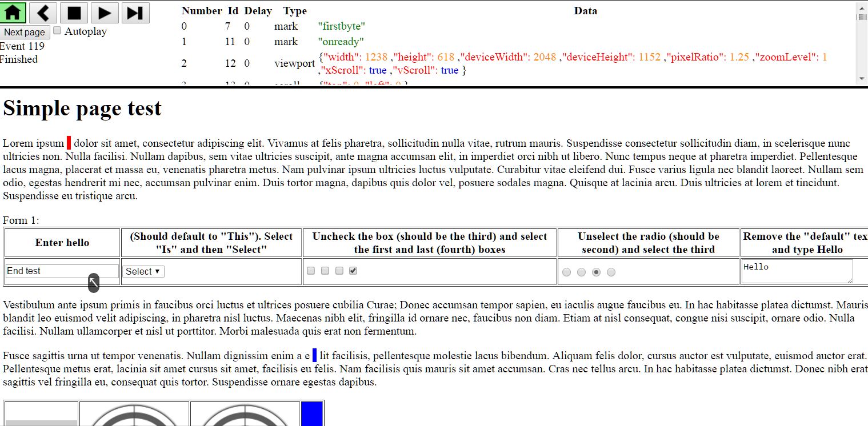Click the 'End test' text input field
This screenshot has width=868, height=426.
(x=62, y=271)
